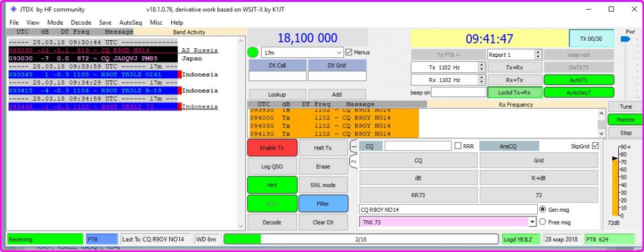Open the 17m band dropdown

pyautogui.click(x=339, y=53)
